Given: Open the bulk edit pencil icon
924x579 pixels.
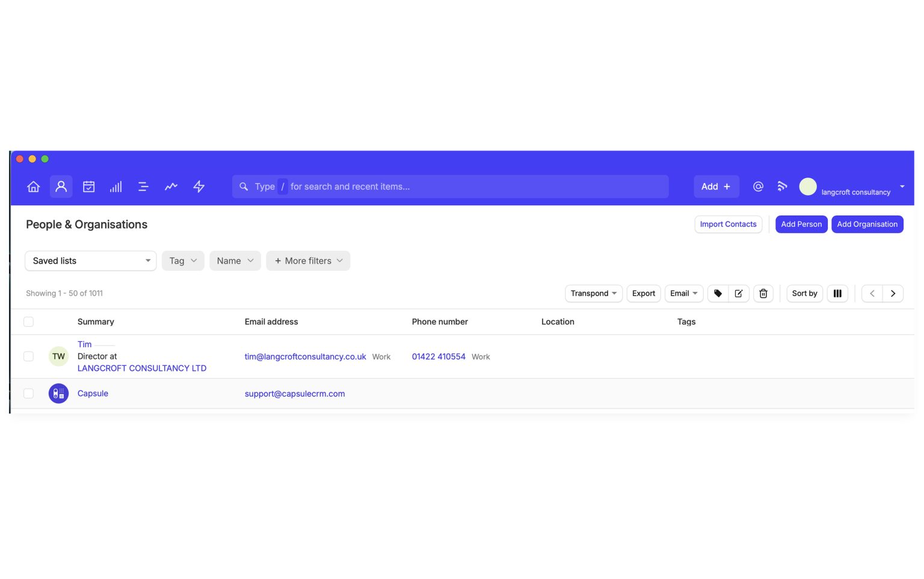Looking at the screenshot, I should (x=739, y=293).
